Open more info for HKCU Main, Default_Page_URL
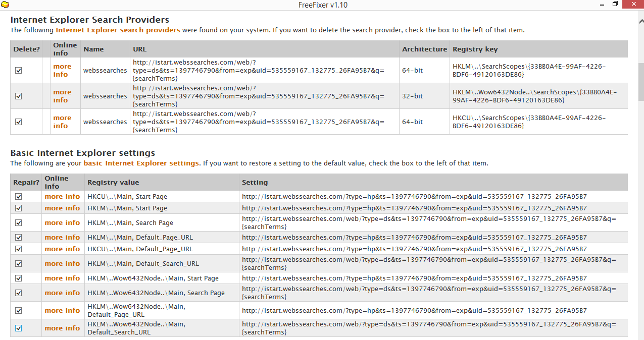 [62, 249]
